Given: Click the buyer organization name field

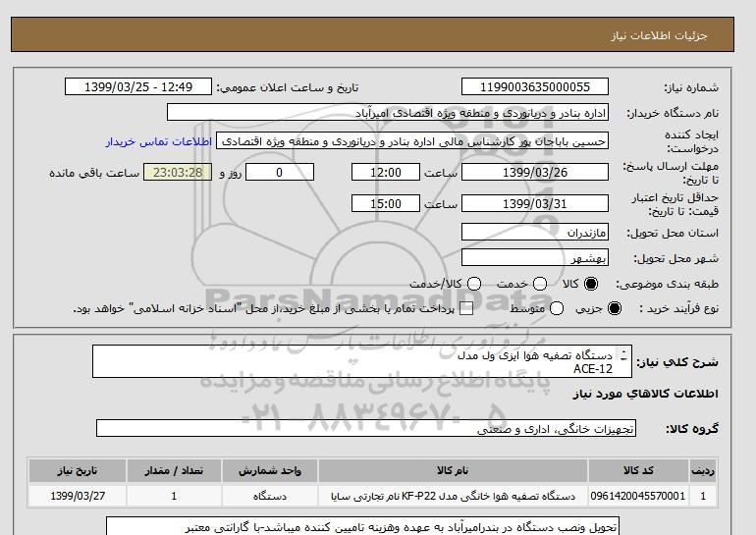Looking at the screenshot, I should 388,112.
